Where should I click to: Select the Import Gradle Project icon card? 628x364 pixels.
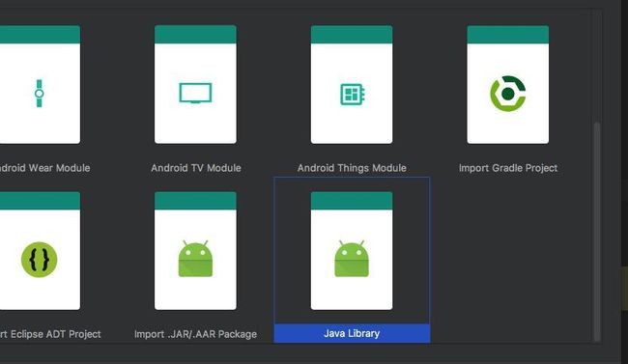[508, 85]
